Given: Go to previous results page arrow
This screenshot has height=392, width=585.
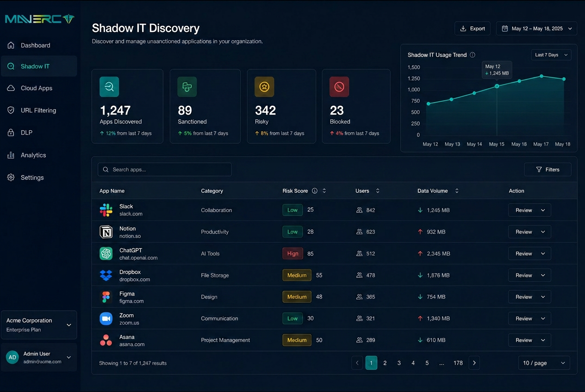Looking at the screenshot, I should click(x=357, y=363).
